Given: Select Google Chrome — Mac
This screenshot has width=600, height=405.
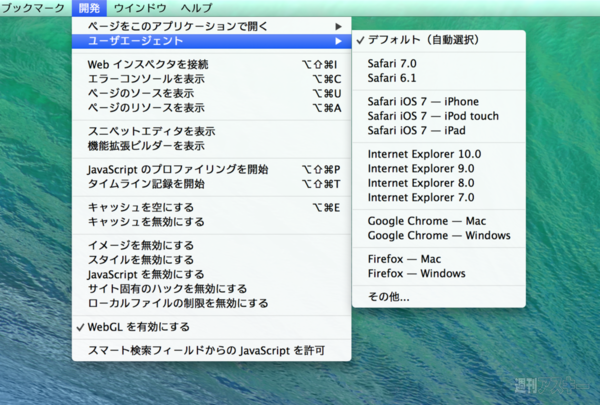Looking at the screenshot, I should pyautogui.click(x=439, y=221).
